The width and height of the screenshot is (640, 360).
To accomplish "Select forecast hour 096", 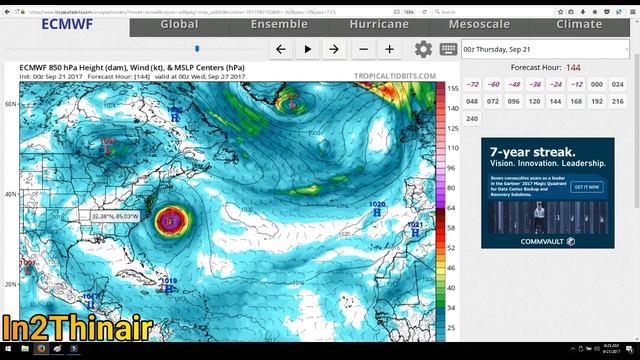I will point(514,101).
